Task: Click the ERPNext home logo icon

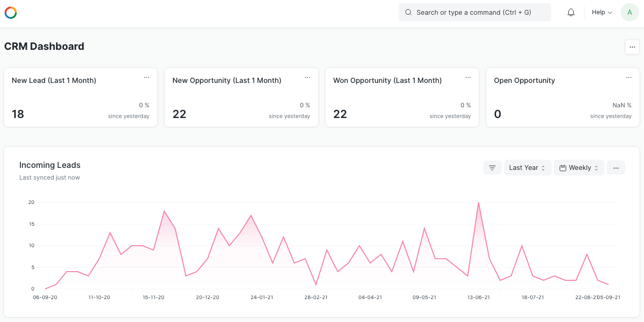Action: point(11,13)
